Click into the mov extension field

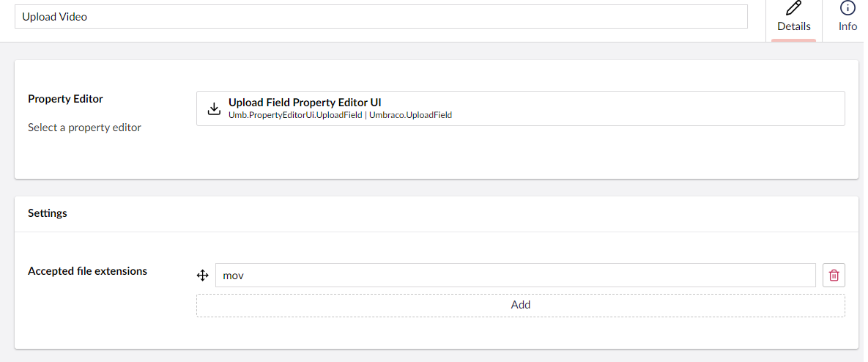(x=516, y=275)
